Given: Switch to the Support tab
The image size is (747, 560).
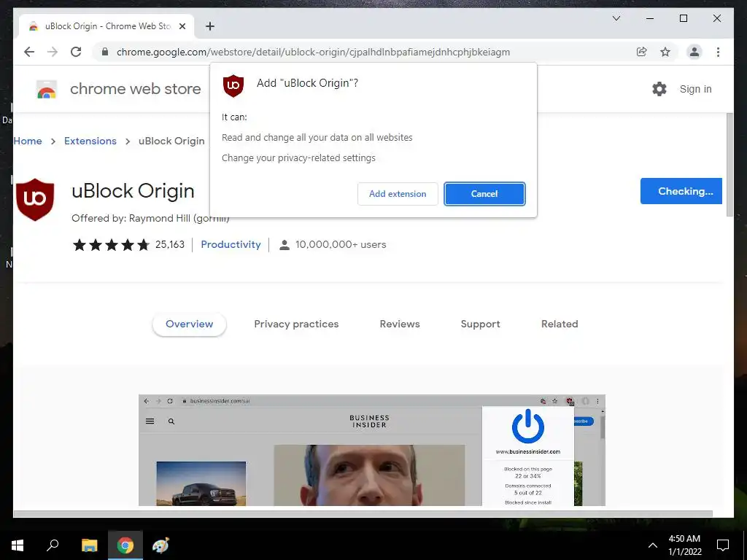Looking at the screenshot, I should 480,324.
